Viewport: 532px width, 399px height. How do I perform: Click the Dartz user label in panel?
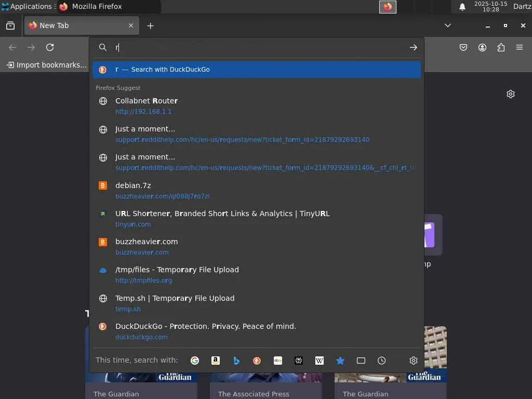coord(522,6)
